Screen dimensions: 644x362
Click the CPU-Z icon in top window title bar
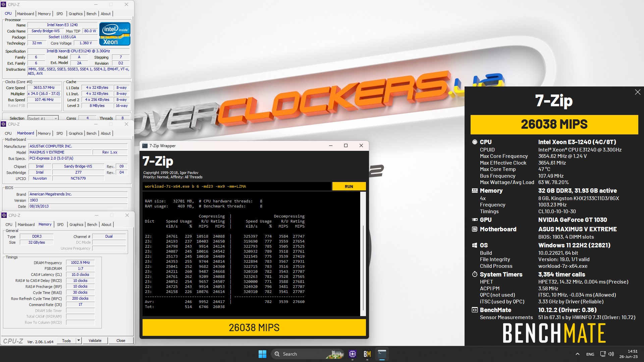4,4
